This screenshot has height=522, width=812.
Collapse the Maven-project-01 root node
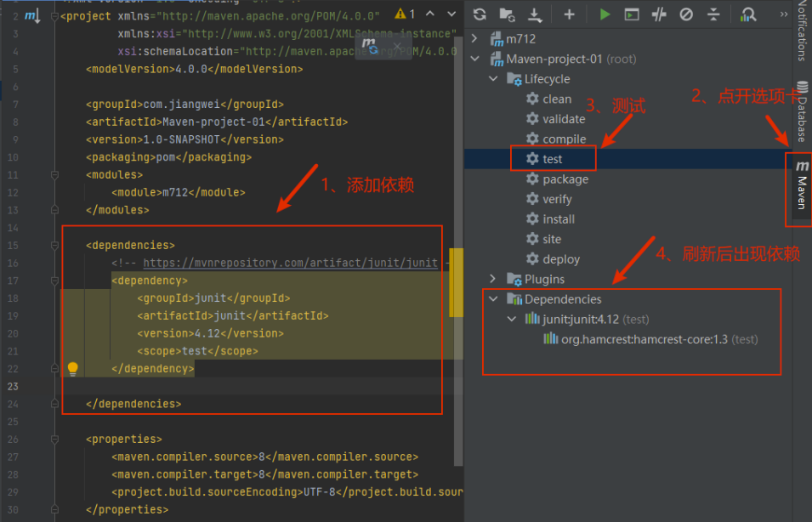[x=475, y=59]
